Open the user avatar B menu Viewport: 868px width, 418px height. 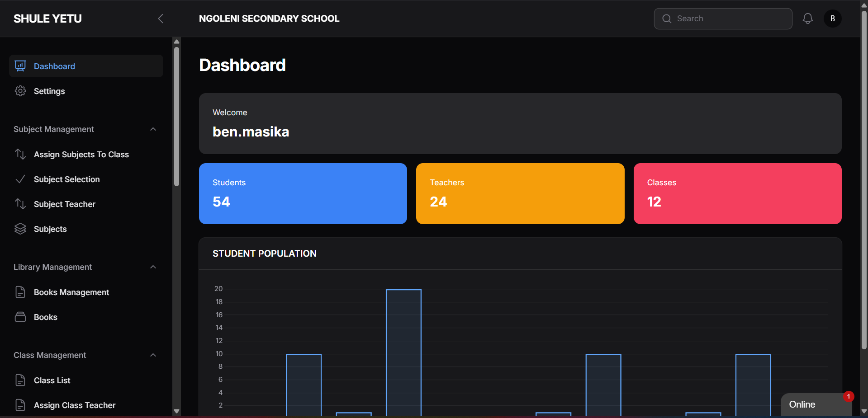pyautogui.click(x=832, y=19)
